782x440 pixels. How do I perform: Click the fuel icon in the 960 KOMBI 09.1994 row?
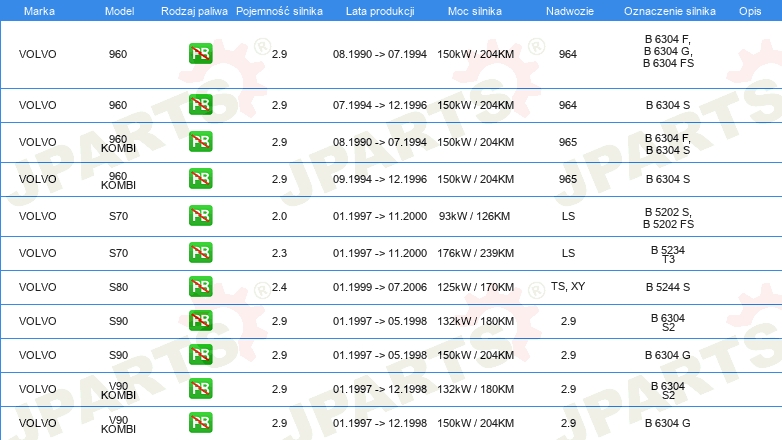[x=200, y=179]
